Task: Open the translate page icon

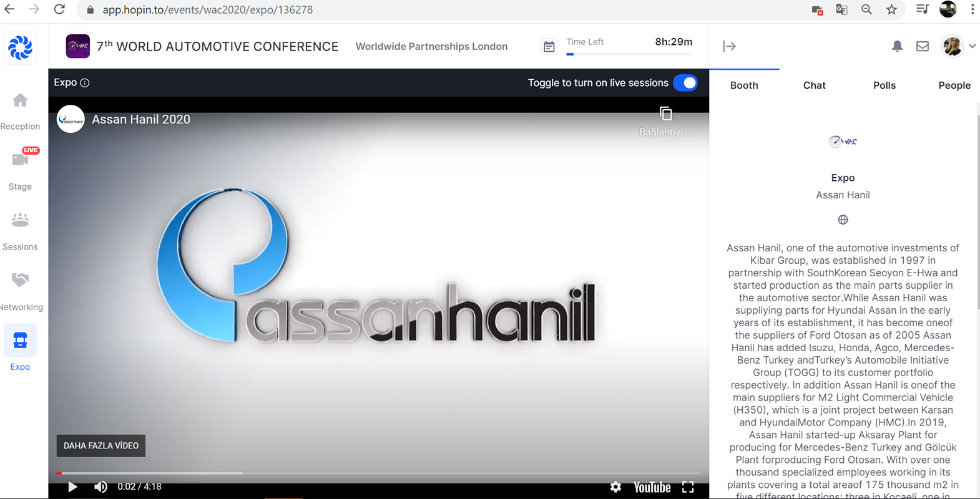Action: [841, 9]
